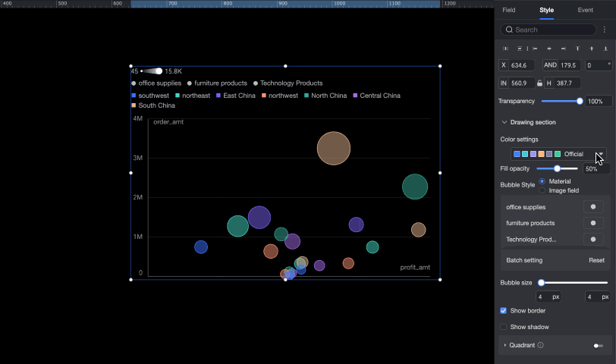Click the align vertical middle icon
This screenshot has height=364, width=616.
(592, 49)
